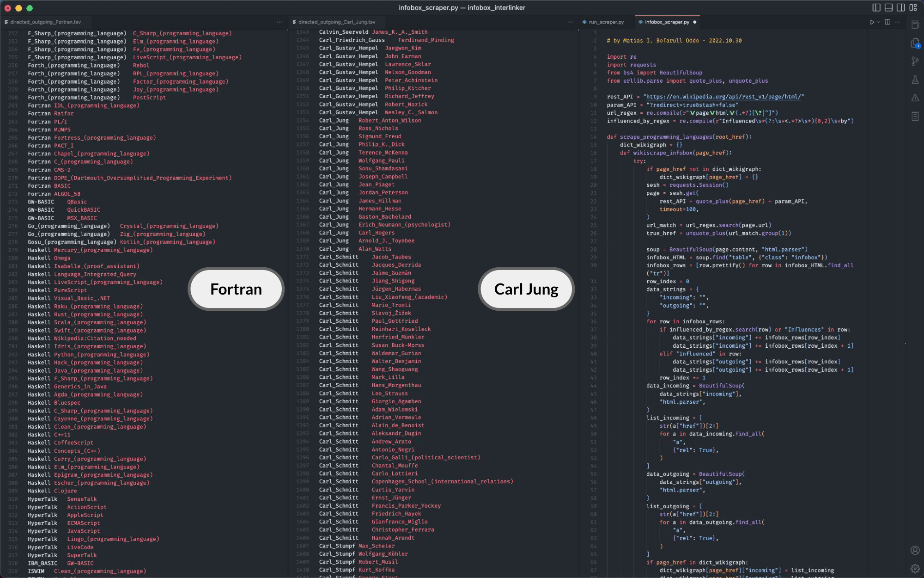The width and height of the screenshot is (924, 578).
Task: Toggle the bottom panel layout button
Action: [888, 7]
